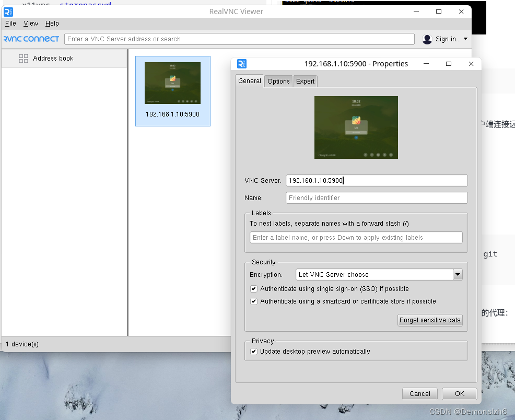Click the OK button
This screenshot has width=515, height=420.
pos(460,394)
